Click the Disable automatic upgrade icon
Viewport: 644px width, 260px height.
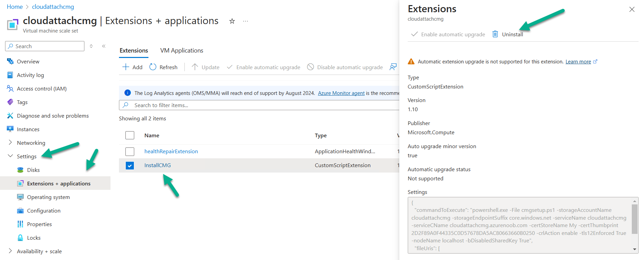[x=310, y=67]
